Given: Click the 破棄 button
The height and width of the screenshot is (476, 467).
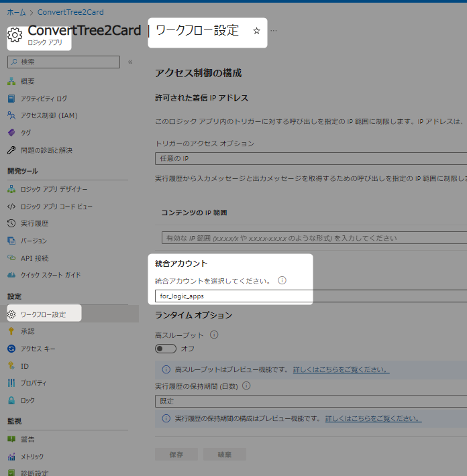Looking at the screenshot, I should pyautogui.click(x=225, y=455).
